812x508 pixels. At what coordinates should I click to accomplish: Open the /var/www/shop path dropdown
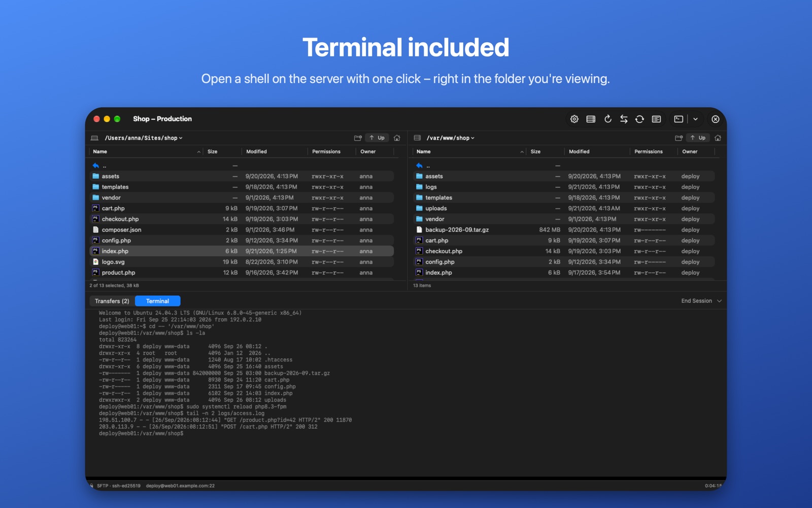tap(451, 138)
